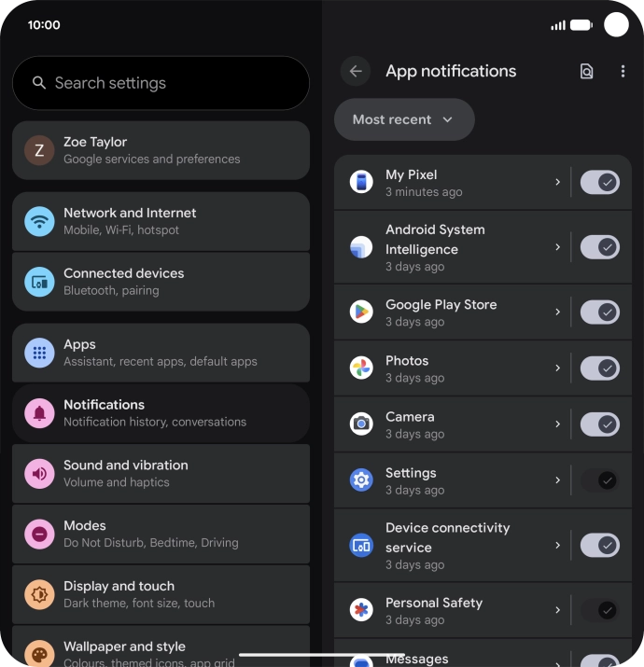The width and height of the screenshot is (644, 667).
Task: Tap the My Pixel app icon
Action: click(x=361, y=182)
